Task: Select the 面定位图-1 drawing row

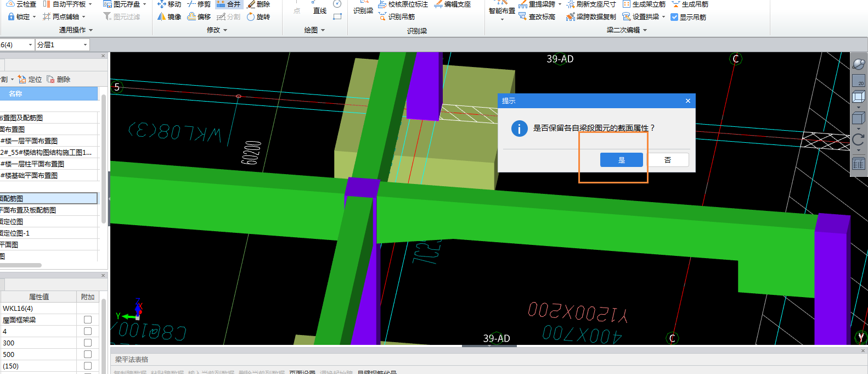Action: (x=49, y=233)
